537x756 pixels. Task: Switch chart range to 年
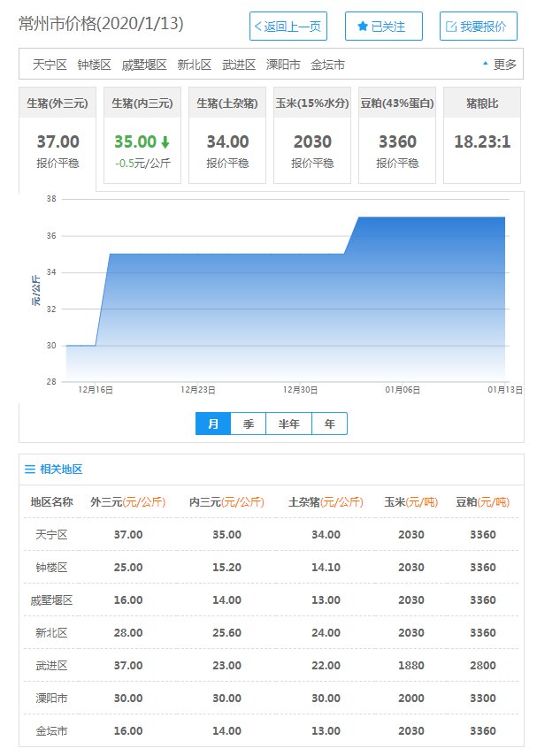(x=329, y=424)
